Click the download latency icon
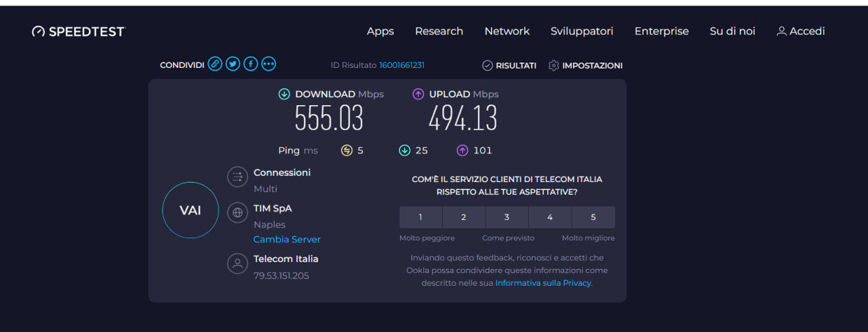This screenshot has width=868, height=332. click(404, 151)
